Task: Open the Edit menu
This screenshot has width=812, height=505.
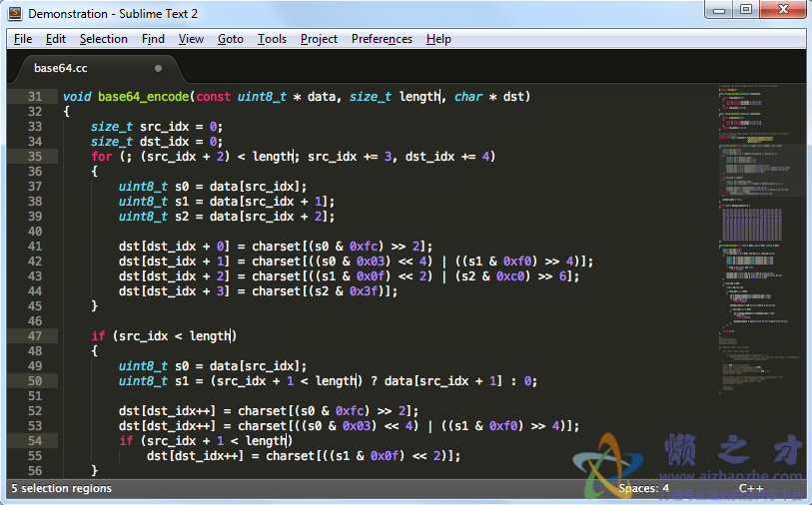Action: (x=55, y=39)
